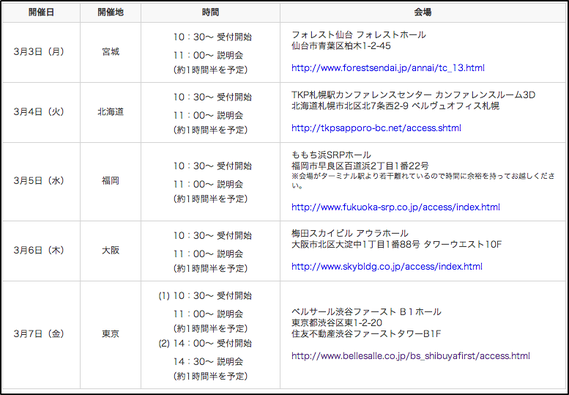This screenshot has width=569, height=395.
Task: Click Hokkaido row 10:30〜 受付開始 time
Action: tap(212, 97)
